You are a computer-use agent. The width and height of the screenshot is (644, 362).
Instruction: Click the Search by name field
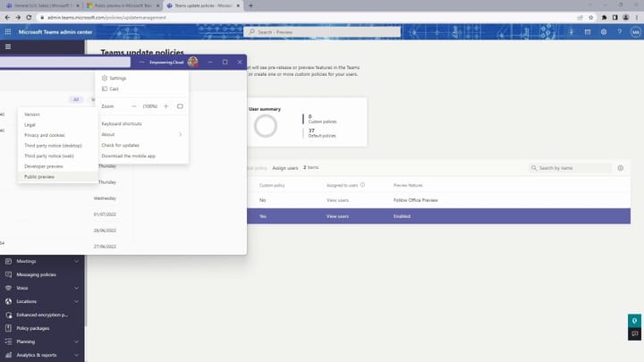click(570, 168)
